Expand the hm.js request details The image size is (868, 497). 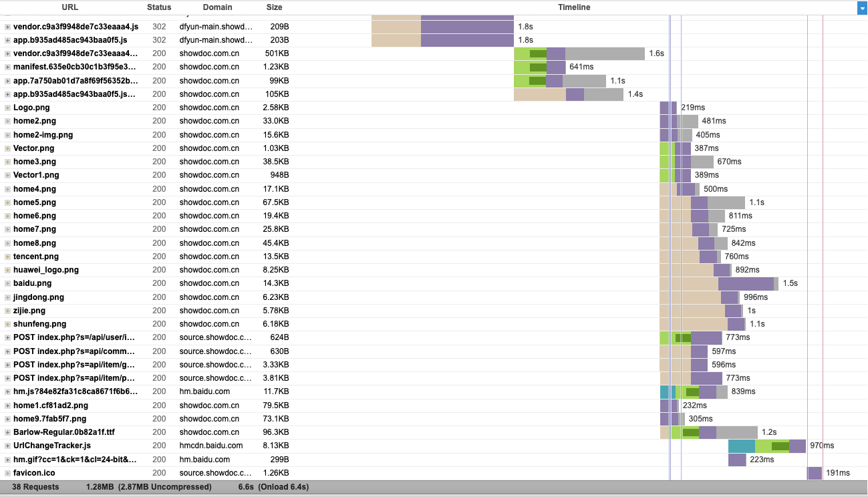(6, 391)
